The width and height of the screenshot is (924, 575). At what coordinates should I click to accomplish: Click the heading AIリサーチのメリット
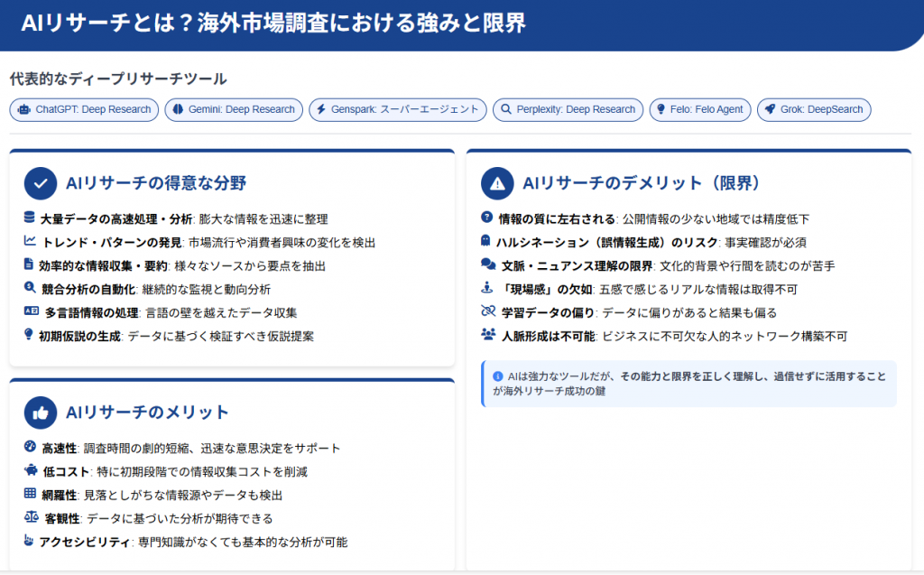(147, 413)
